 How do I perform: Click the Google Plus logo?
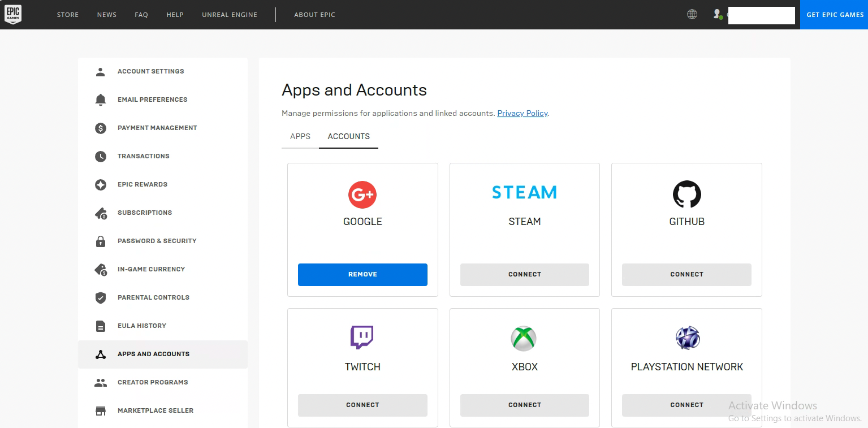tap(362, 195)
